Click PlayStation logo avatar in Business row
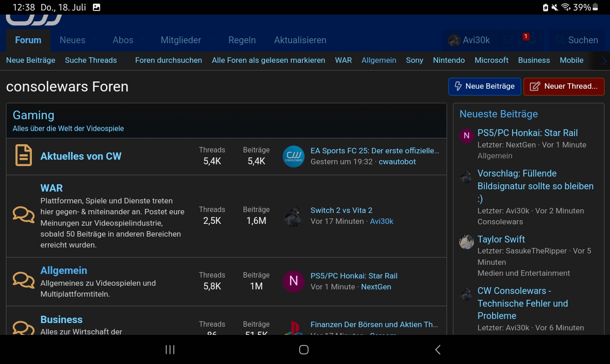Image resolution: width=610 pixels, height=364 pixels. [x=294, y=328]
